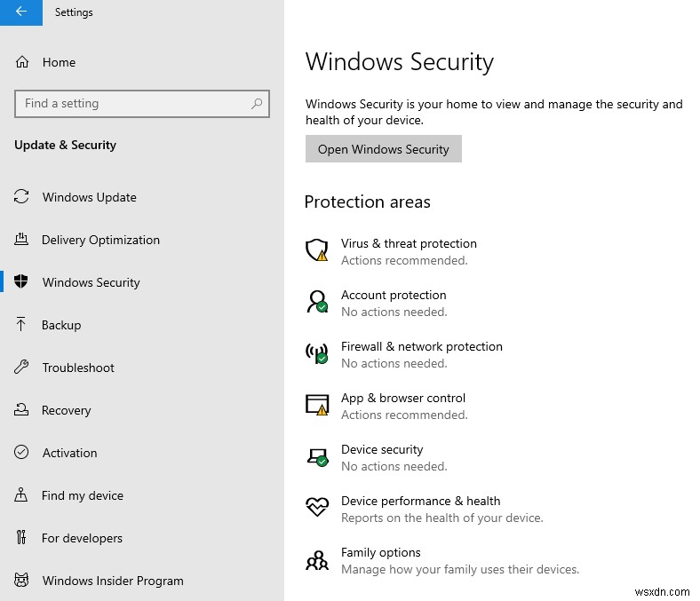Click the Windows Update sync icon
The width and height of the screenshot is (700, 601).
pos(21,197)
